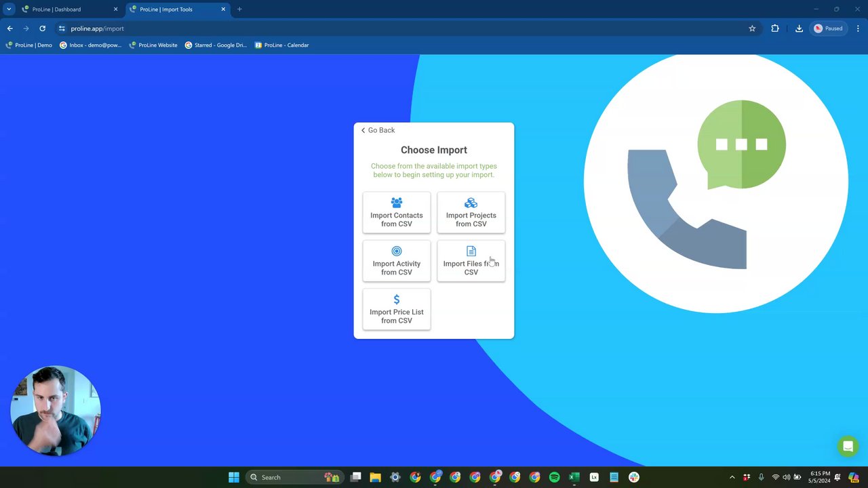Choose Import Files from CSV
The width and height of the screenshot is (868, 488).
(x=471, y=261)
